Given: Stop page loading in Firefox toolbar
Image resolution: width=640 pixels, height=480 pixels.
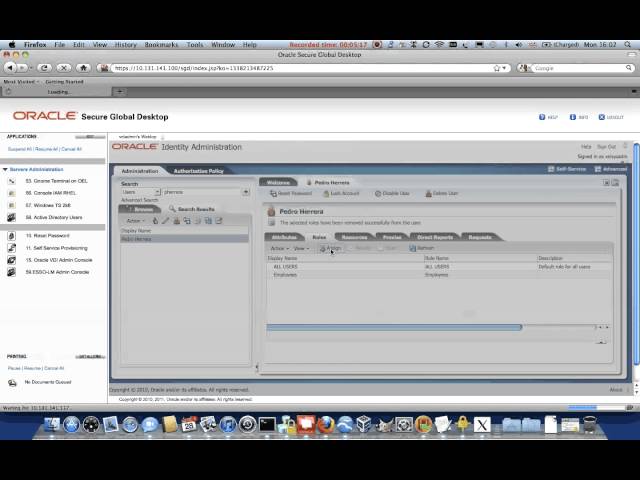Looking at the screenshot, I should click(64, 68).
